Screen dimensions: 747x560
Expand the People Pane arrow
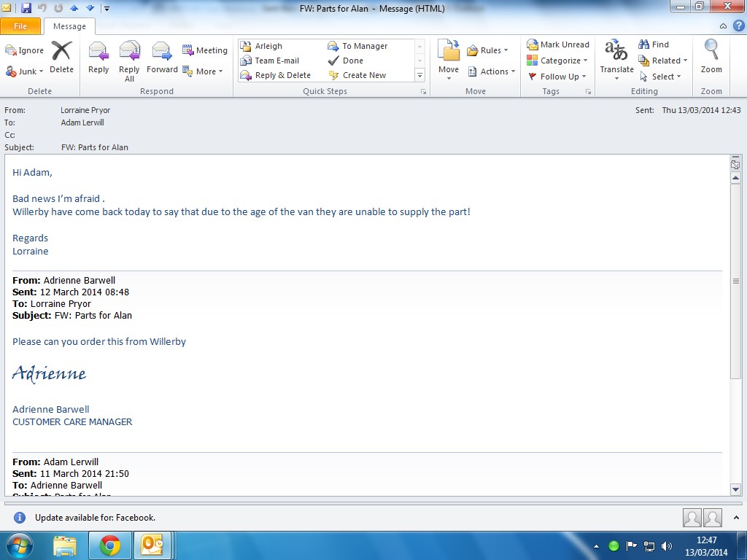pyautogui.click(x=736, y=517)
